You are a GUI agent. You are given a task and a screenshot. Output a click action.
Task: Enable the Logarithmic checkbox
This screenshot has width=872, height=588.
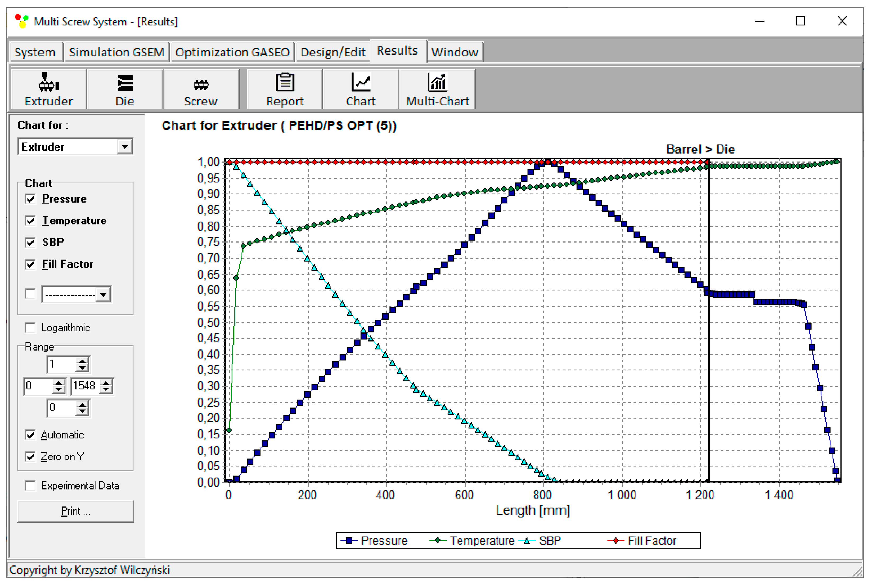[x=30, y=328]
